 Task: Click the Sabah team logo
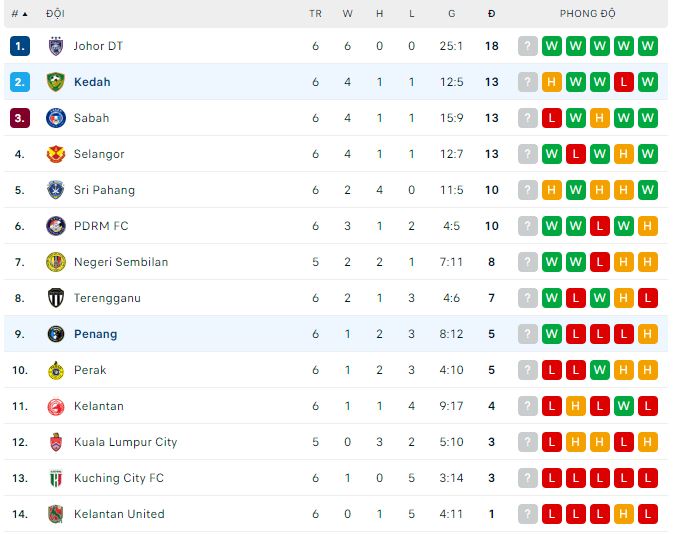[55, 118]
